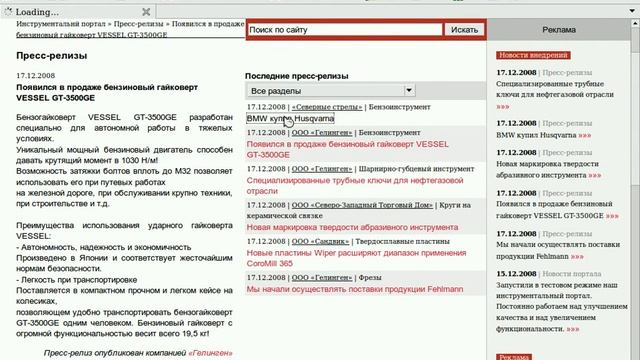Open the Все разделы dropdown
640x360 pixels.
[x=331, y=91]
